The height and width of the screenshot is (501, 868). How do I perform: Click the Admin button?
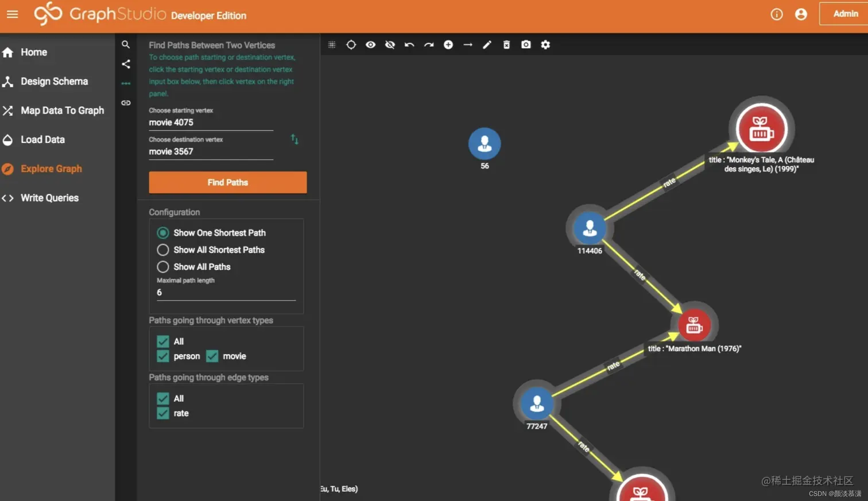[x=845, y=14]
